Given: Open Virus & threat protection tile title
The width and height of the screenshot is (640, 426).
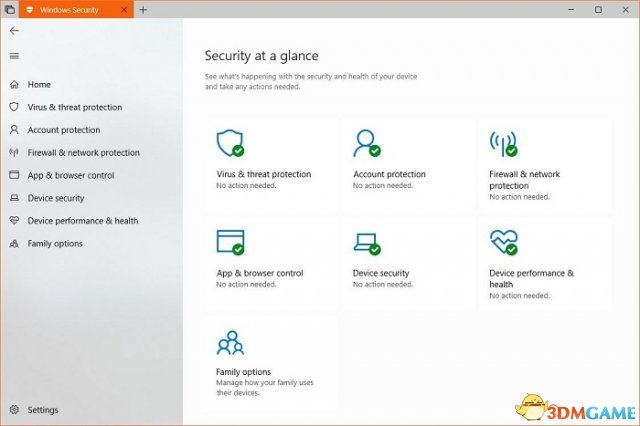Looking at the screenshot, I should [264, 174].
